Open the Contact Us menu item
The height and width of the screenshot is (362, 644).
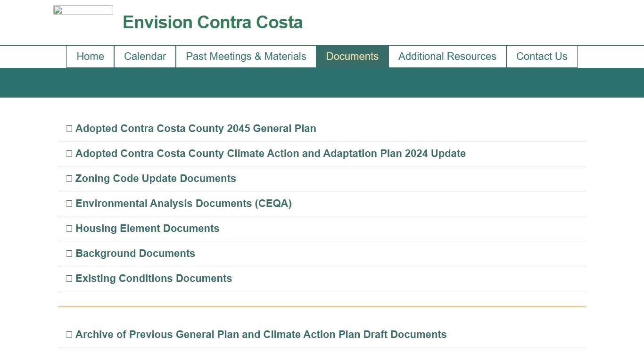tap(542, 56)
